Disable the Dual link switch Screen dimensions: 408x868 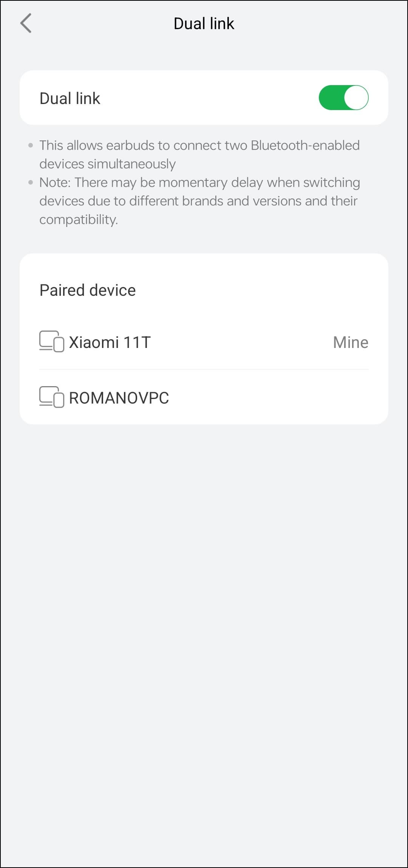343,98
